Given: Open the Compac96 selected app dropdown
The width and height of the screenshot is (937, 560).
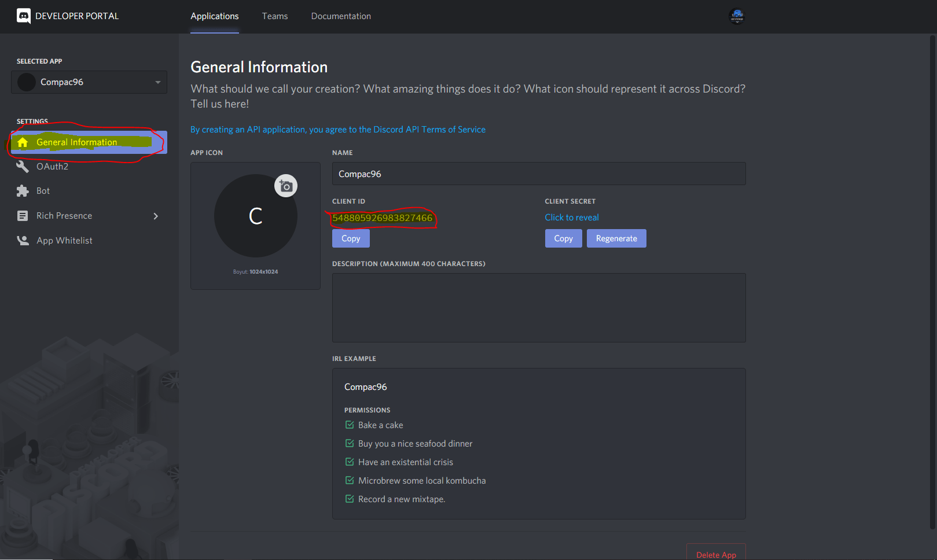Looking at the screenshot, I should click(x=89, y=82).
